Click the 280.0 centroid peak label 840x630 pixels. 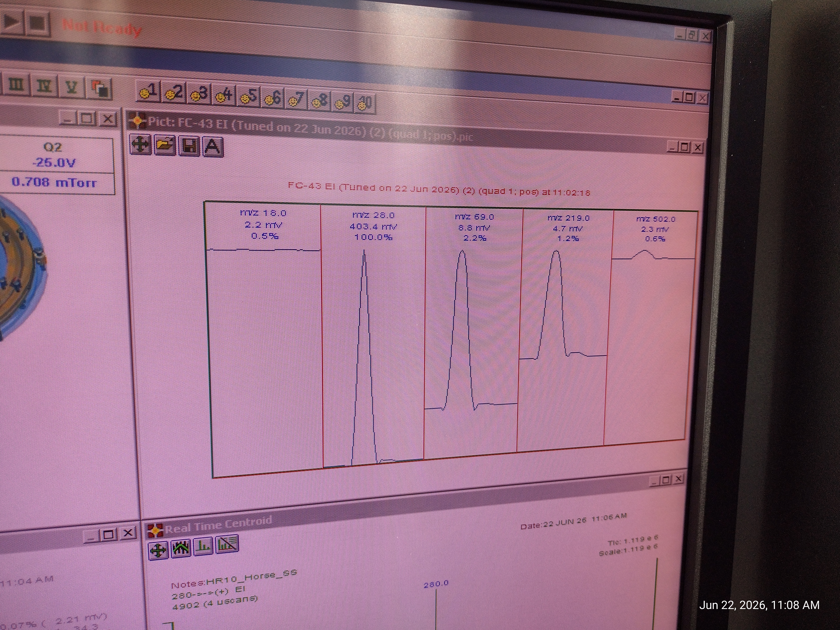[436, 583]
